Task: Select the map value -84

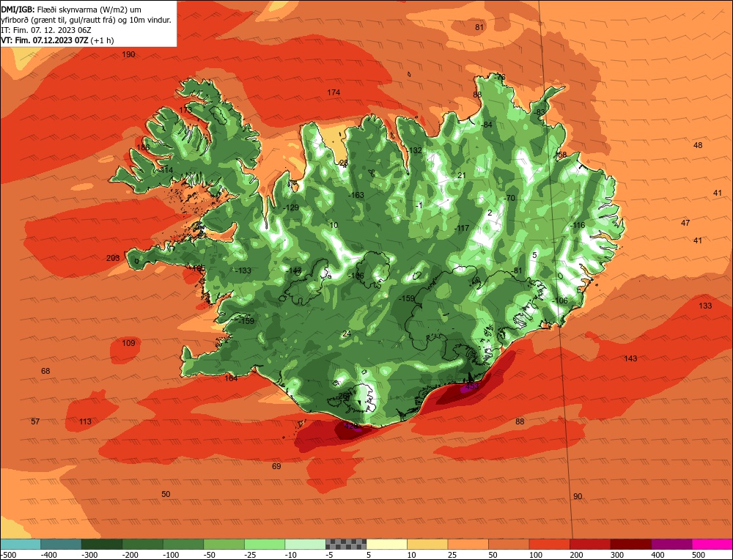Action: [487, 125]
